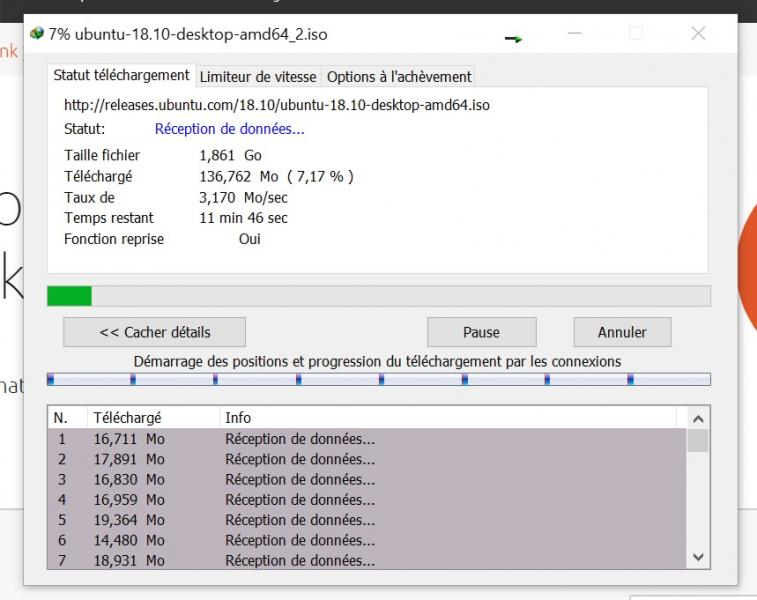Viewport: 757px width, 600px height.
Task: Close the download dialog window
Action: [x=698, y=33]
